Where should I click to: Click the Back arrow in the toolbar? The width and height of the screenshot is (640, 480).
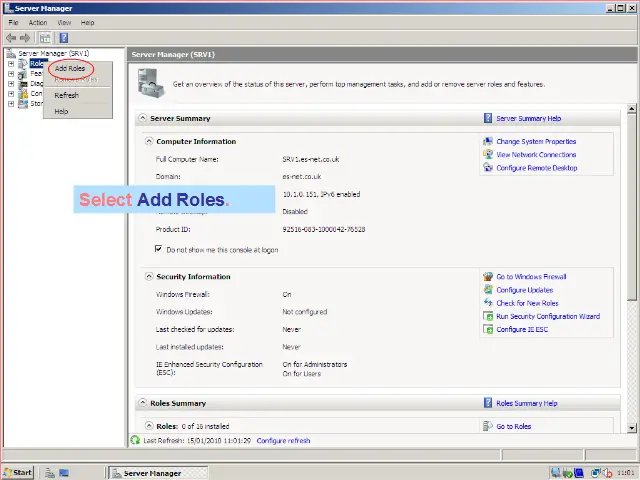tap(11, 37)
